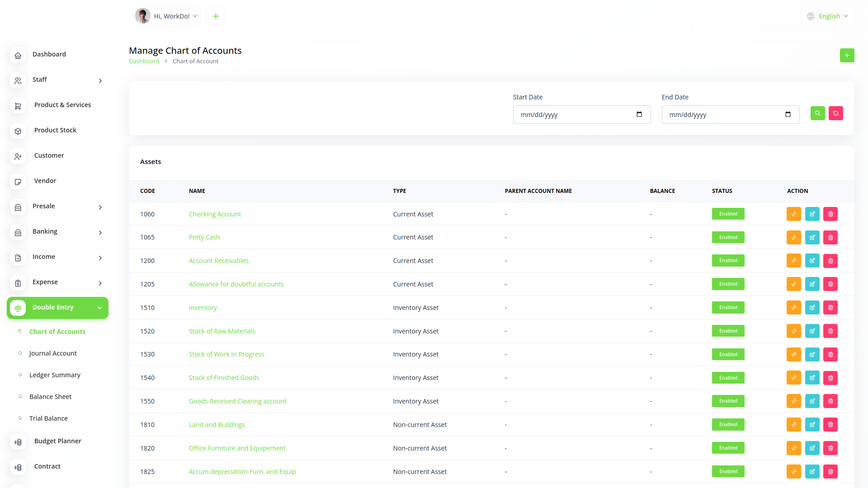Open transaction summary for Inventory account
The width and height of the screenshot is (868, 488).
(793, 308)
